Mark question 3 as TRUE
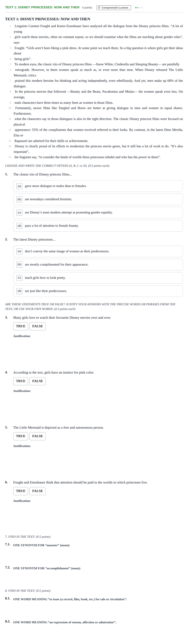 21,326
